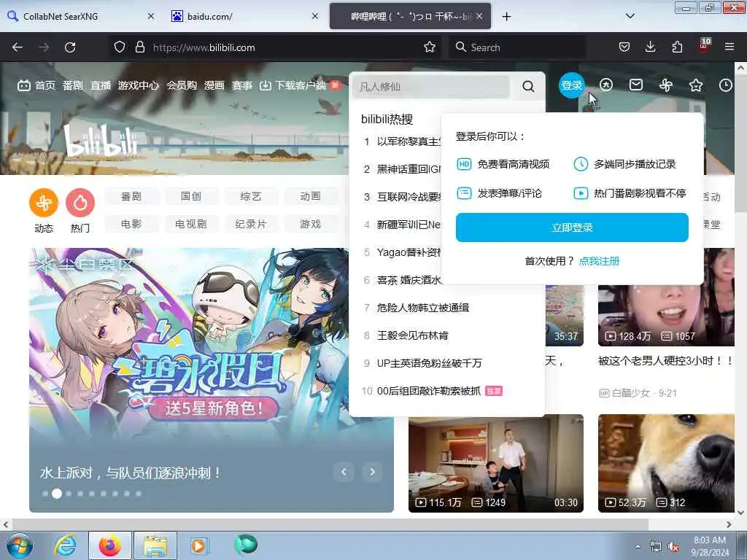Select the 综艺 category button
The image size is (747, 560).
(x=251, y=196)
